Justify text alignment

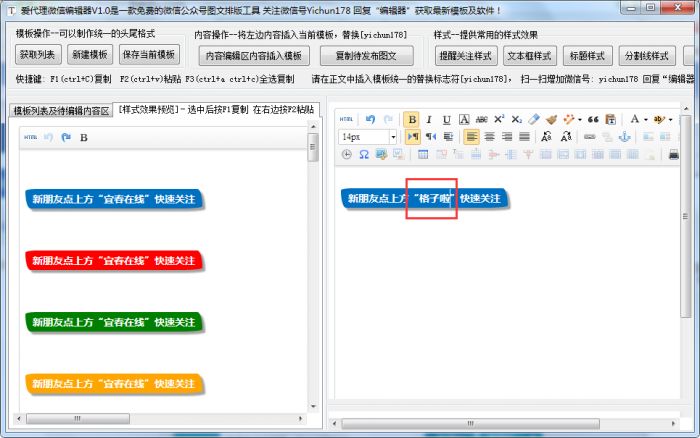(525, 137)
